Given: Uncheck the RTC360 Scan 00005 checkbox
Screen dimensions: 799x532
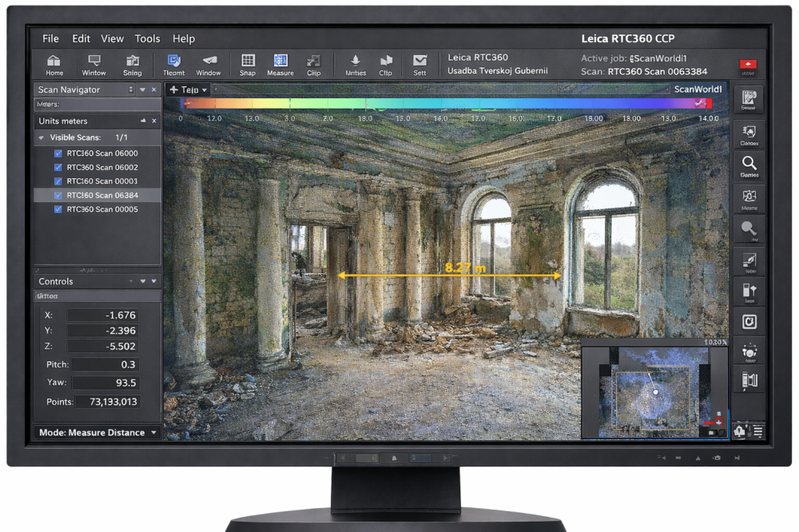Looking at the screenshot, I should (x=58, y=209).
